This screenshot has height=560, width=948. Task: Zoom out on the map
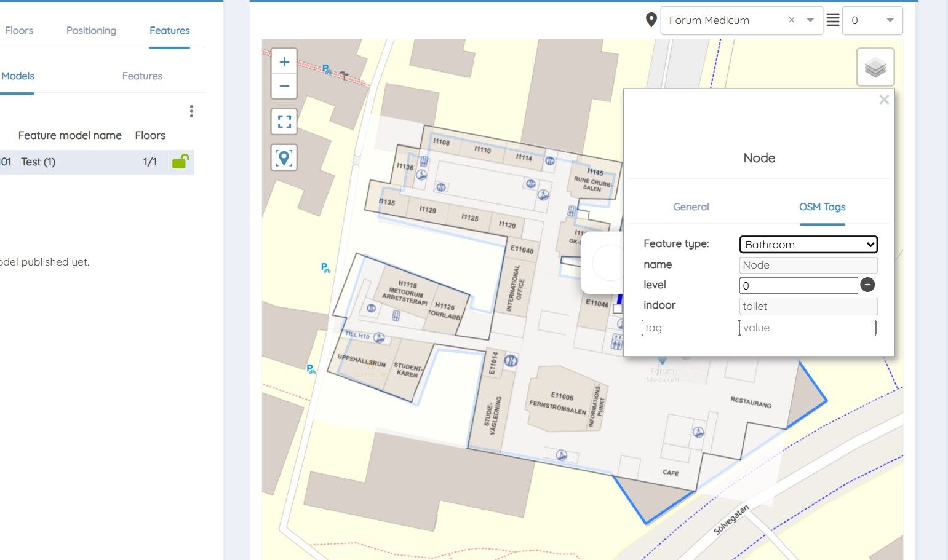tap(284, 86)
